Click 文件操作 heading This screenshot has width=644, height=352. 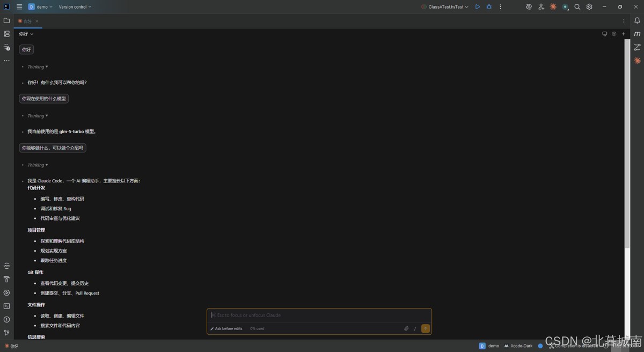pos(36,305)
